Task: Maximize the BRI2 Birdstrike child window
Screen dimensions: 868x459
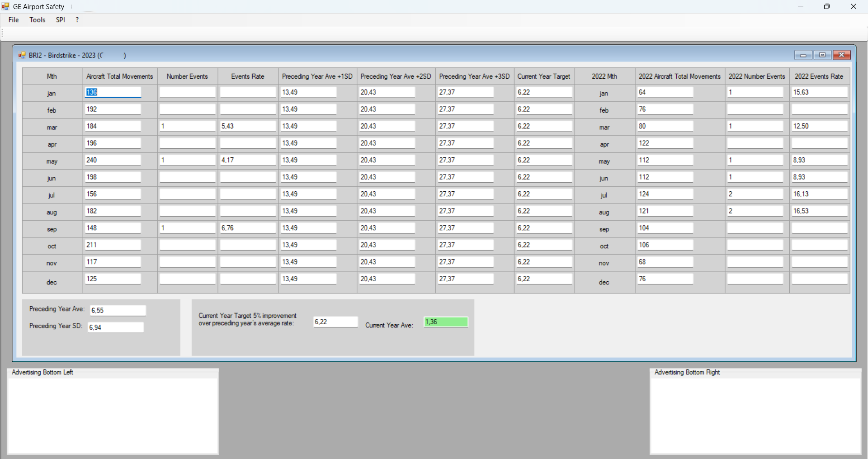Action: click(822, 55)
